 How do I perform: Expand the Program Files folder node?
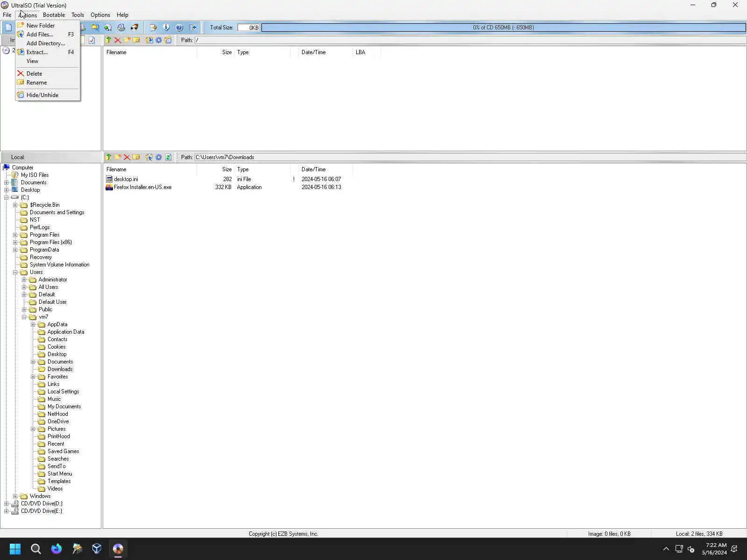click(15, 235)
